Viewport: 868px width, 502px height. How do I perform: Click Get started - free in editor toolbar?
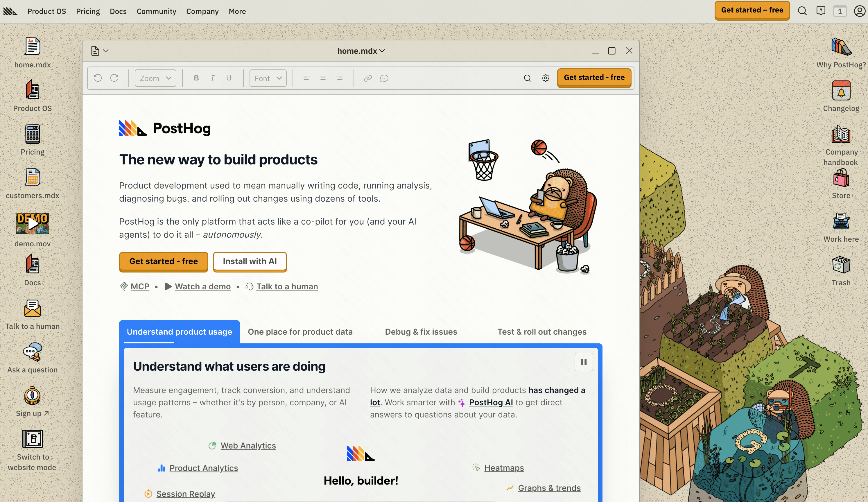click(x=594, y=78)
